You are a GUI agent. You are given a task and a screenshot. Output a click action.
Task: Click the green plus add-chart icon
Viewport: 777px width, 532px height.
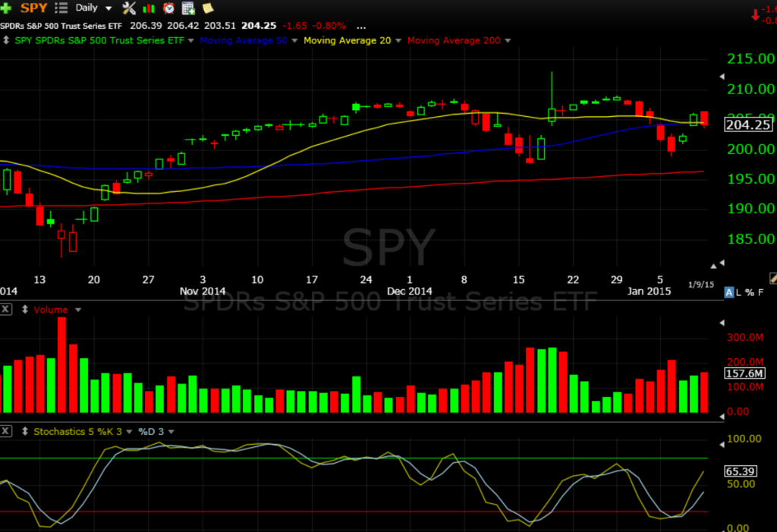pos(5,8)
